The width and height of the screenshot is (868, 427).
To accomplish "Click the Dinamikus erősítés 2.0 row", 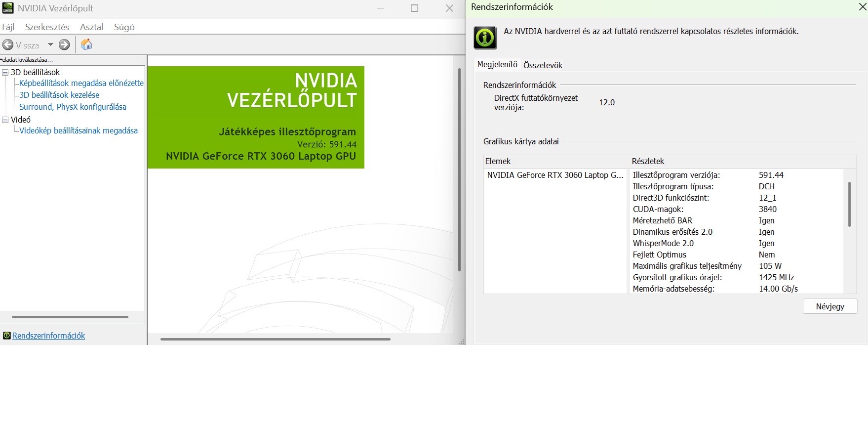I will click(737, 232).
